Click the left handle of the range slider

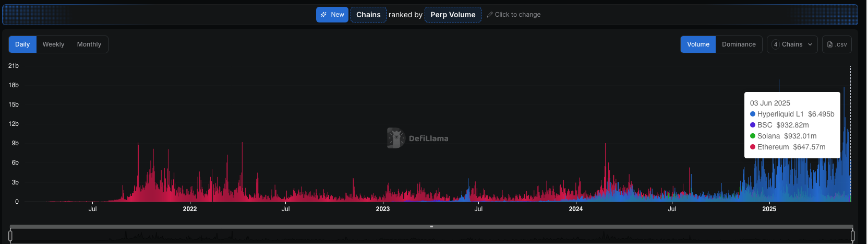(10, 236)
